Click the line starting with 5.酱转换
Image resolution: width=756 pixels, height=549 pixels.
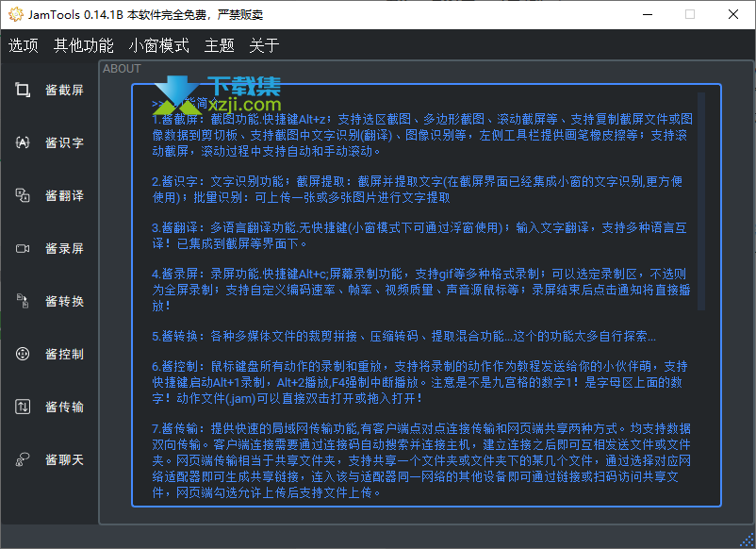pyautogui.click(x=404, y=336)
